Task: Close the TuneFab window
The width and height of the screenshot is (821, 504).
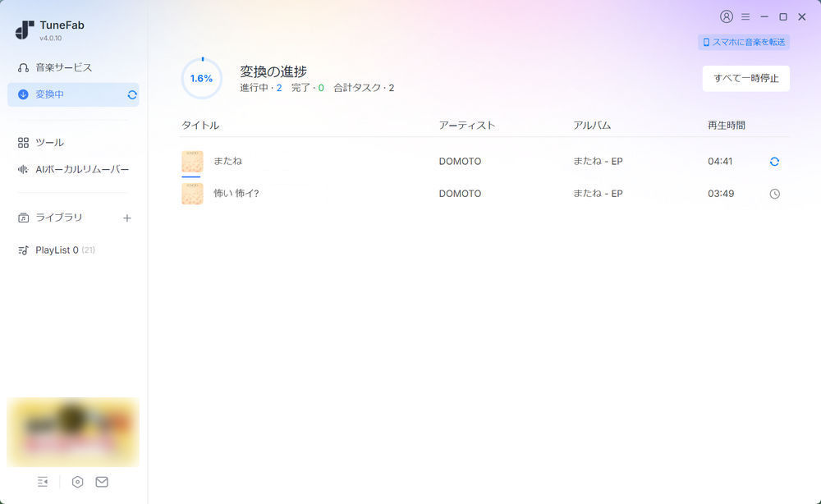Action: click(801, 16)
